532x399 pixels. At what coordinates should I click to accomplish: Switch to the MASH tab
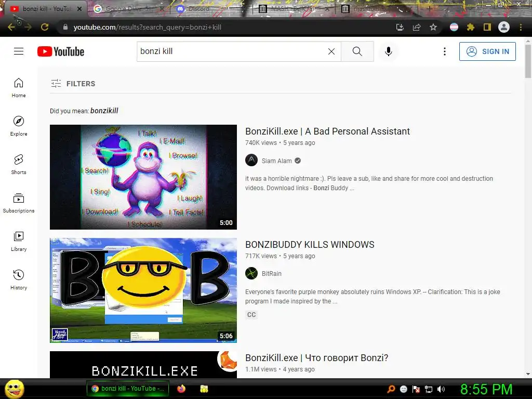[294, 9]
